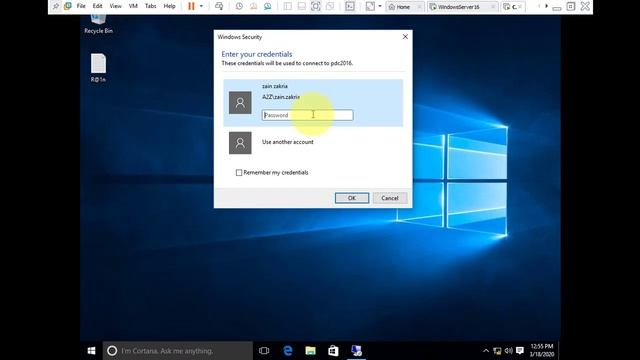
Task: Toggle the thumbnail bar toolbar icon
Action: point(301,6)
